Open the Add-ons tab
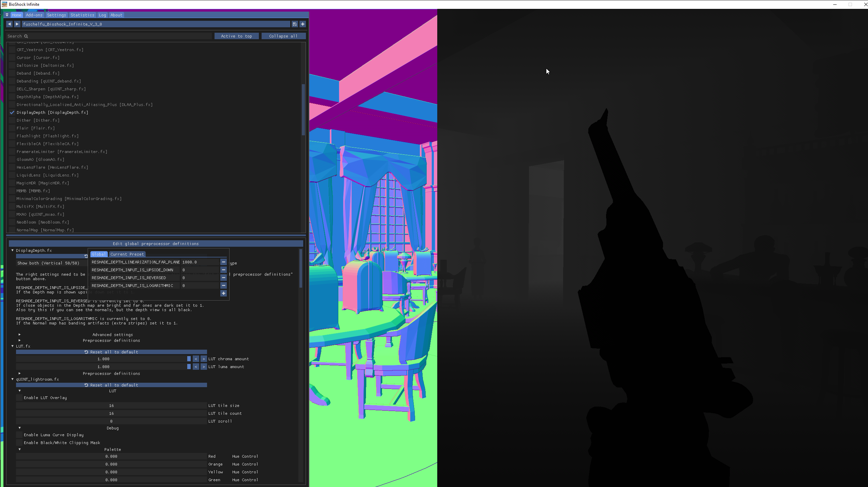The width and height of the screenshot is (868, 487). 34,15
